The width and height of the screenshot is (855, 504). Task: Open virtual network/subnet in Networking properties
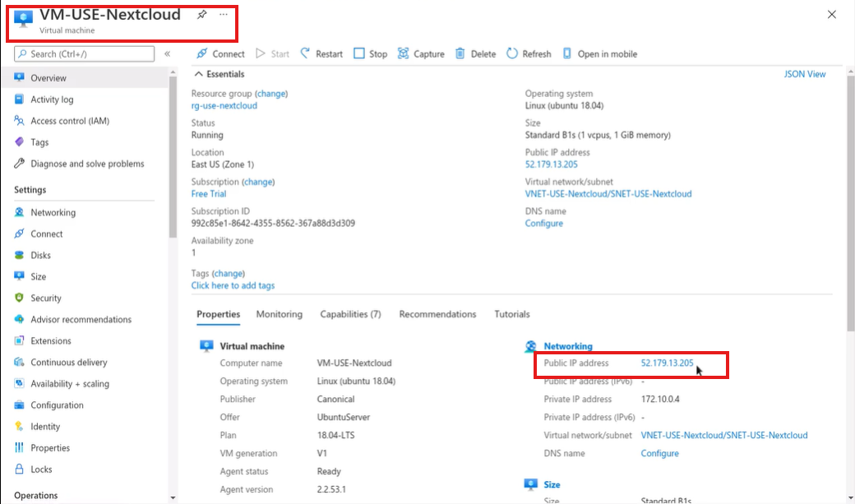(x=724, y=435)
